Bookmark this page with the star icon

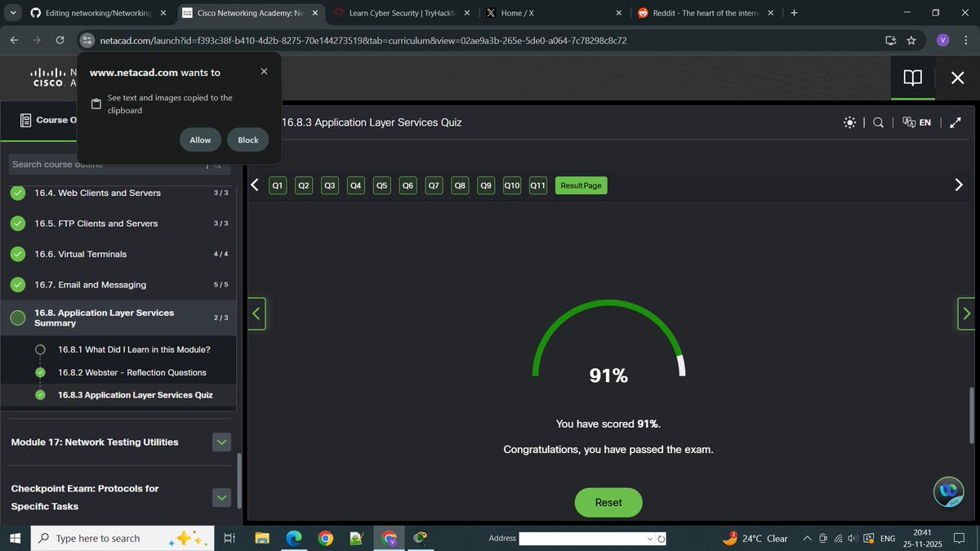(911, 41)
